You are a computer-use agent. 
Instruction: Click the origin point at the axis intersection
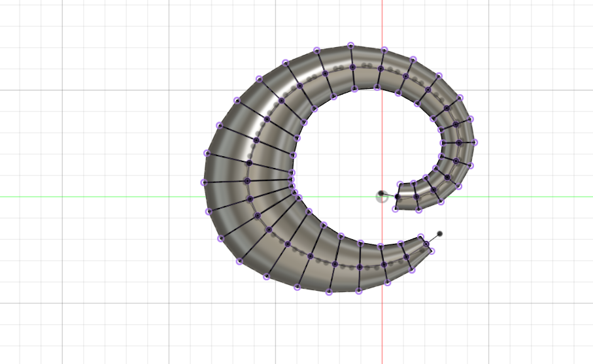tap(382, 196)
